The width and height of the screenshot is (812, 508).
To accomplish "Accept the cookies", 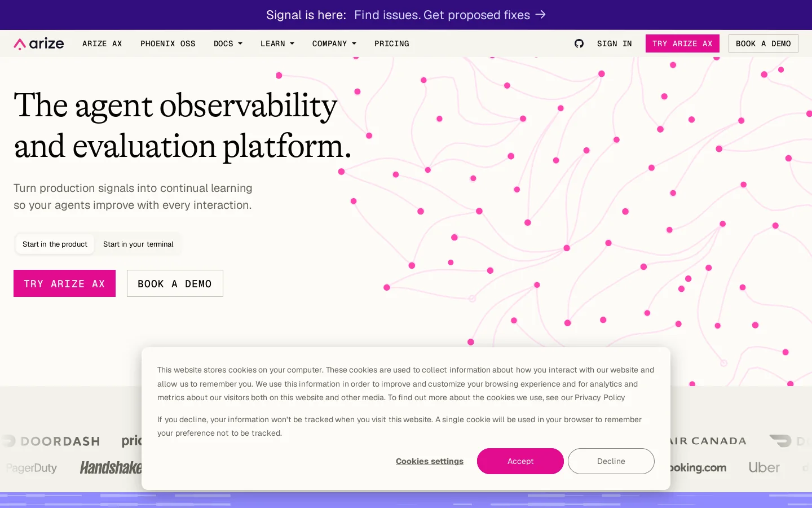I will click(520, 461).
